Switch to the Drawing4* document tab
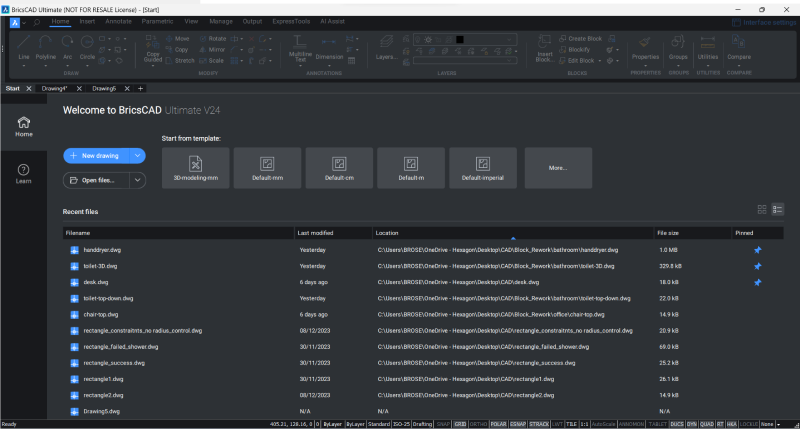The image size is (800, 429). click(x=55, y=88)
